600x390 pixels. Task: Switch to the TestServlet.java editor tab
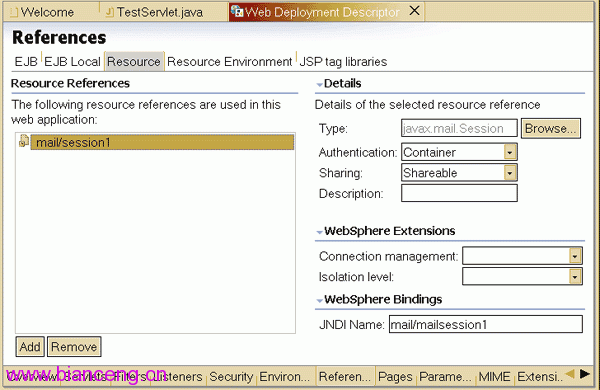tap(160, 12)
